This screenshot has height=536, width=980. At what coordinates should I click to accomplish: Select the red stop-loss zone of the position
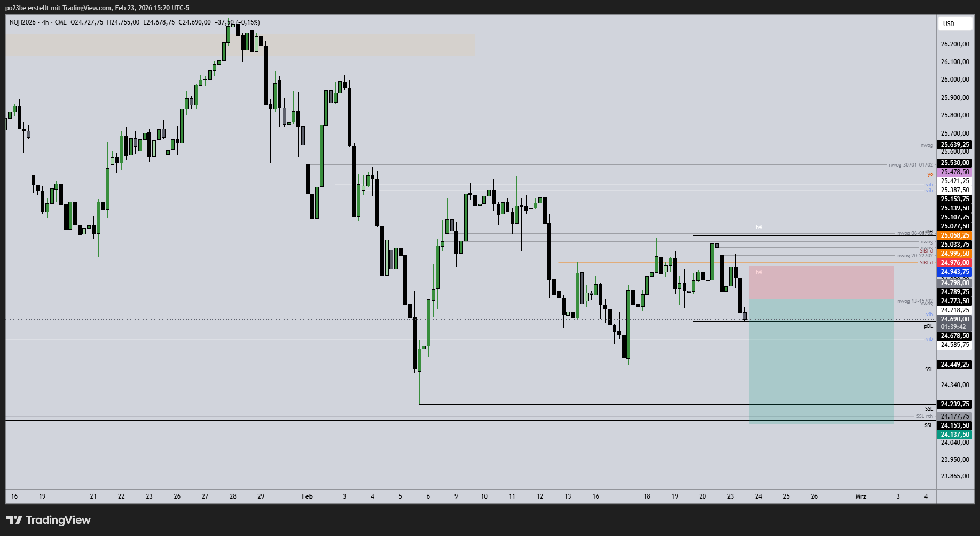[x=821, y=282]
